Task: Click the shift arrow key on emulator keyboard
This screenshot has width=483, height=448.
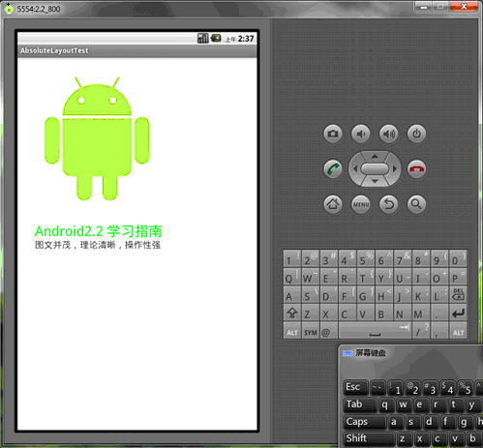Action: tap(292, 313)
